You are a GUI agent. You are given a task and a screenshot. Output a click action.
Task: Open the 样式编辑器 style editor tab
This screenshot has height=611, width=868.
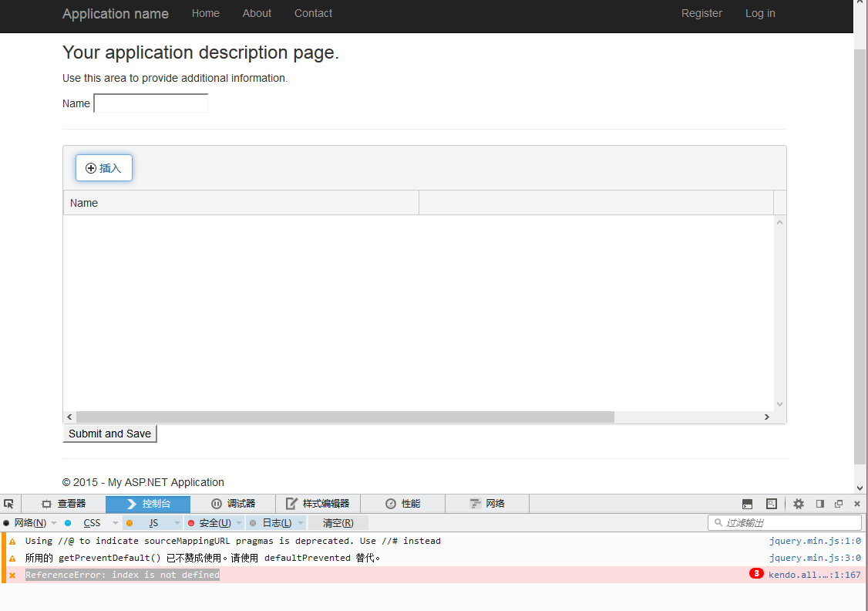[318, 504]
